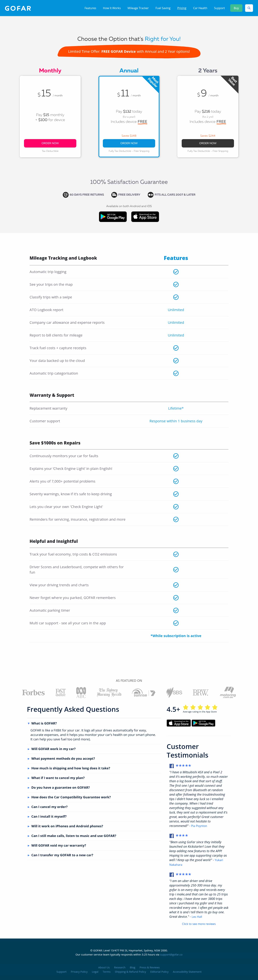Viewport: 258px width, 980px height.
Task: Click the Facebook icon beside Pia Poynton's review
Action: click(x=171, y=766)
